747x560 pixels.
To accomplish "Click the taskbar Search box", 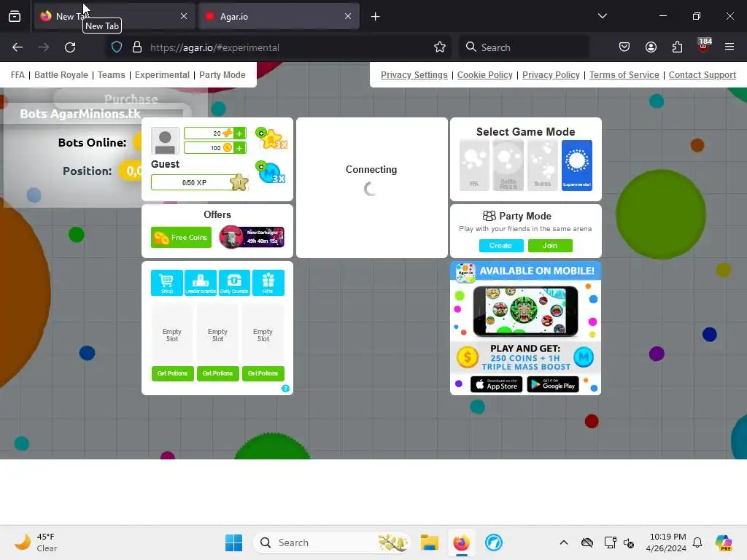I will [x=332, y=542].
